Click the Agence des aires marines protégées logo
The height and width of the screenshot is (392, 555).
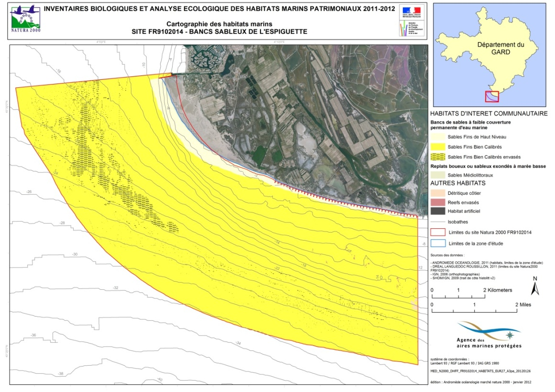489,335
